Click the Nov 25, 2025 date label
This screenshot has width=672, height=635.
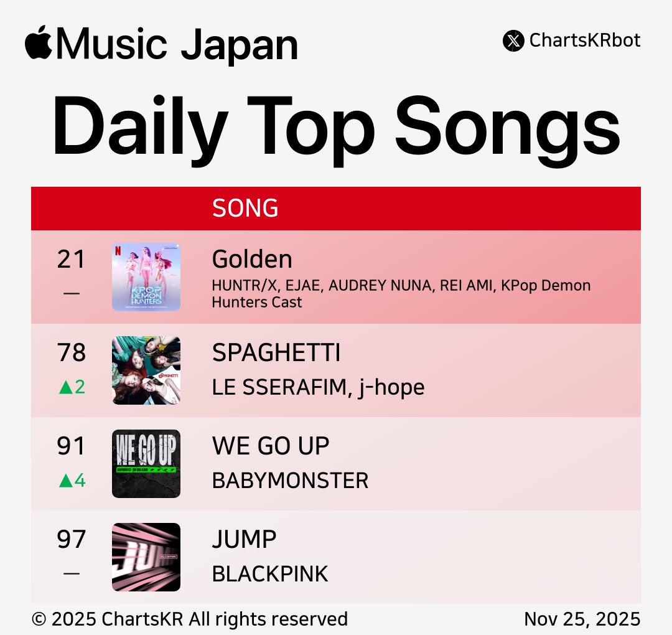click(582, 619)
